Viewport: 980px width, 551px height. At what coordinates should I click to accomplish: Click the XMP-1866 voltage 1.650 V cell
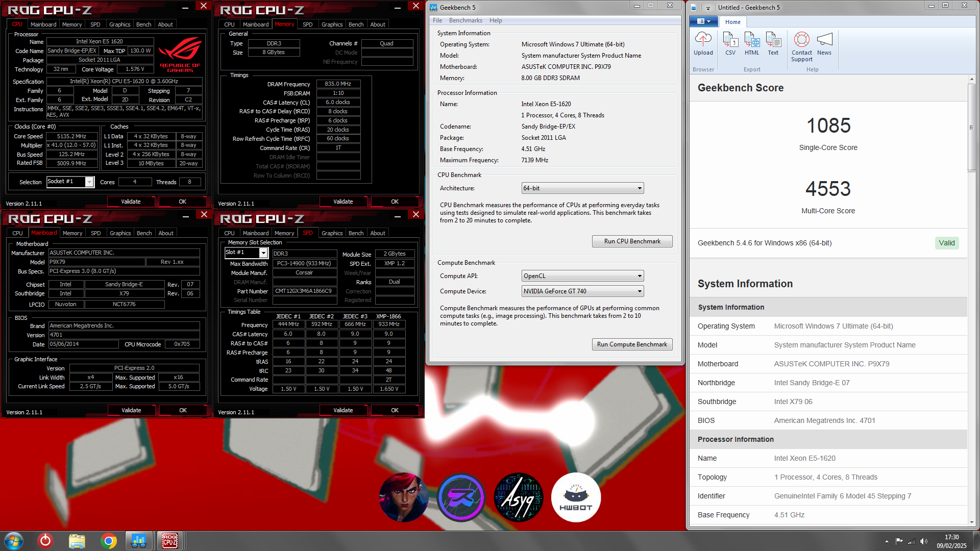click(388, 389)
